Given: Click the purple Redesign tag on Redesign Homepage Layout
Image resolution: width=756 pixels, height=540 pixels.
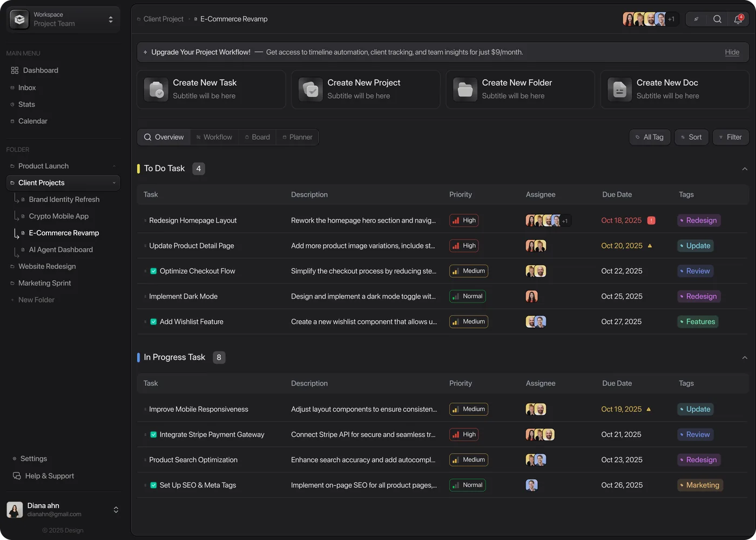Looking at the screenshot, I should click(x=699, y=220).
